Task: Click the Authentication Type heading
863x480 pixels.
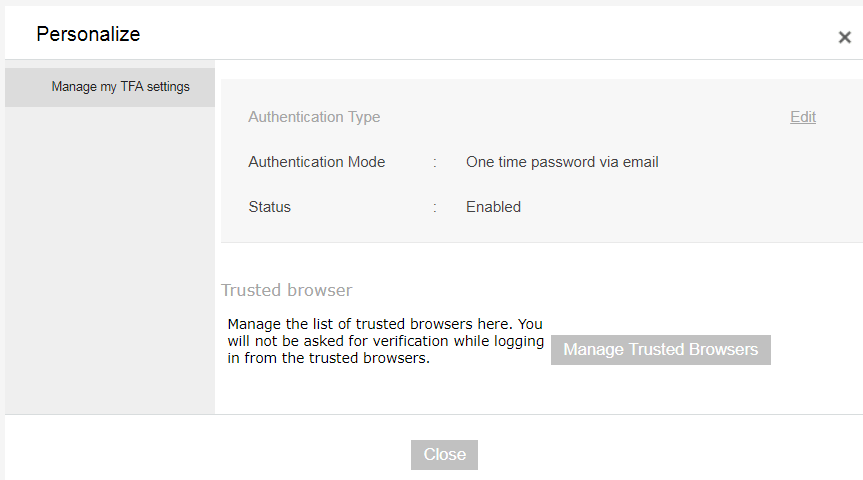Action: tap(314, 117)
